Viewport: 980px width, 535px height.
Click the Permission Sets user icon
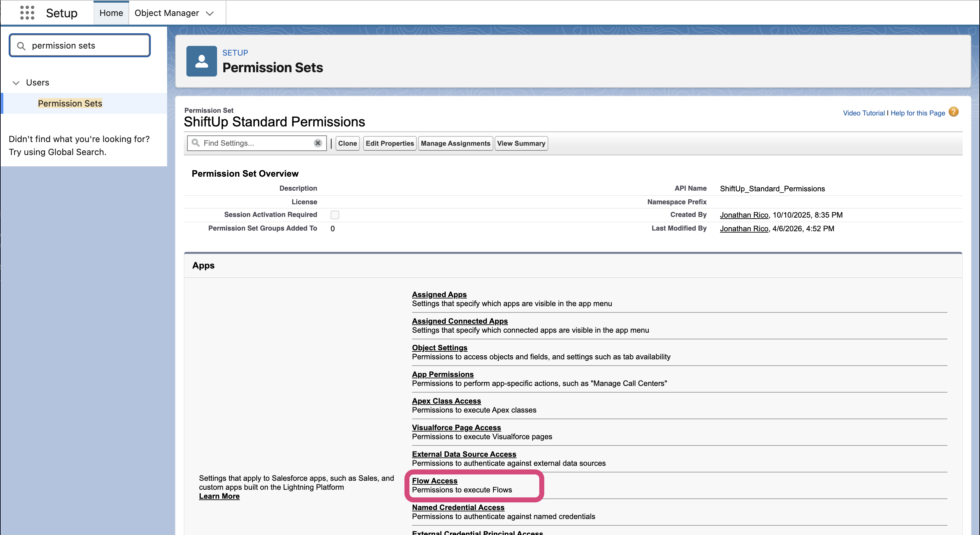pos(202,61)
